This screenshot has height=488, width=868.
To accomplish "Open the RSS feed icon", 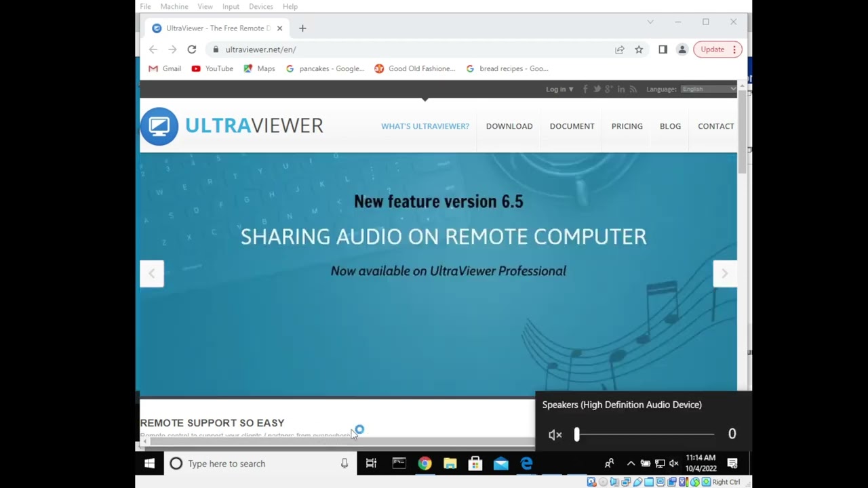I will [x=633, y=89].
